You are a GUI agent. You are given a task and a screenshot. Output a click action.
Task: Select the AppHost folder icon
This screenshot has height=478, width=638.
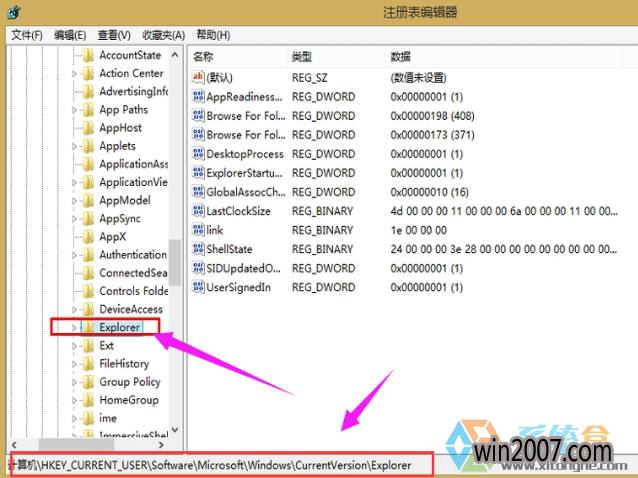tap(88, 128)
